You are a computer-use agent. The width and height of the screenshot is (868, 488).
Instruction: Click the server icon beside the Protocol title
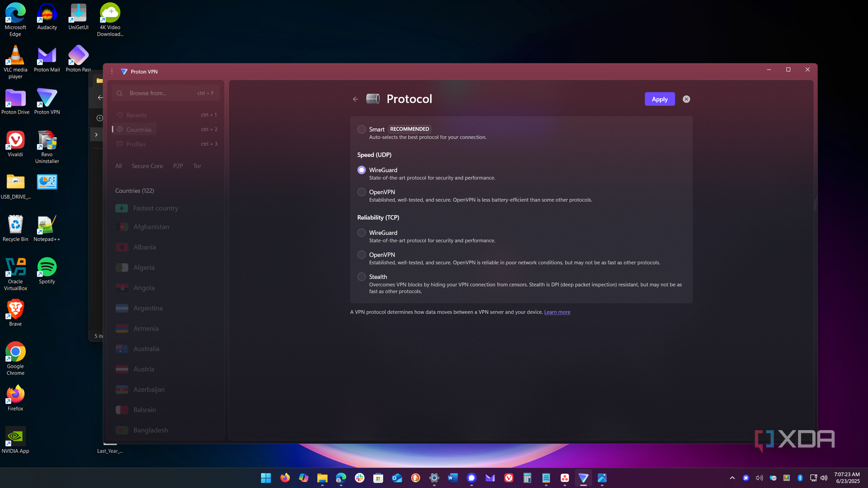click(x=373, y=98)
